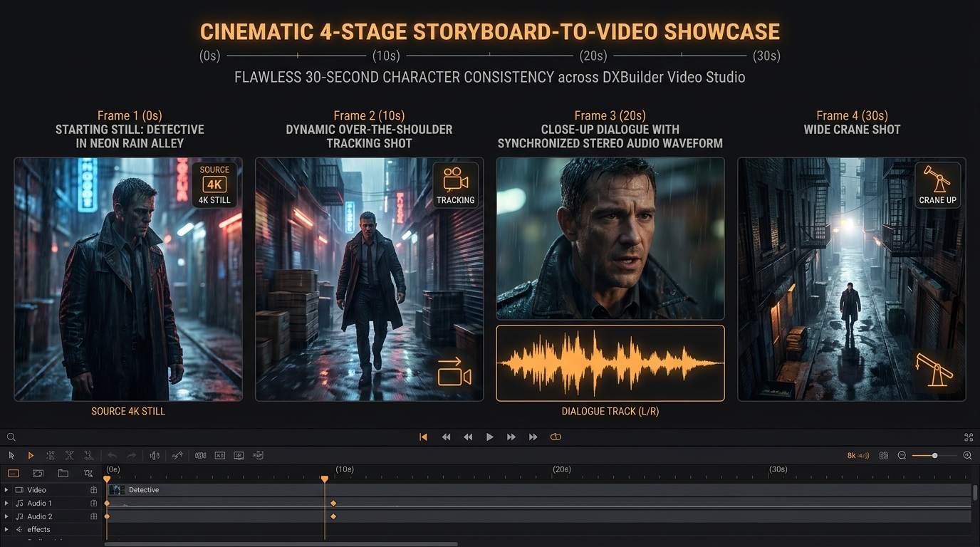Redo the last undone edit
This screenshot has width=980, height=547.
131,455
